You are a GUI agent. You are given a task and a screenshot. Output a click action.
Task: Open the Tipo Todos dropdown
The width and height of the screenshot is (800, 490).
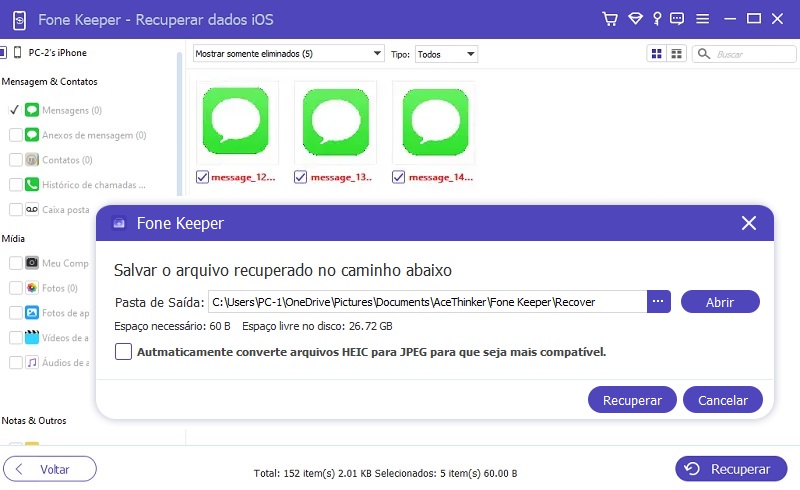pos(446,54)
